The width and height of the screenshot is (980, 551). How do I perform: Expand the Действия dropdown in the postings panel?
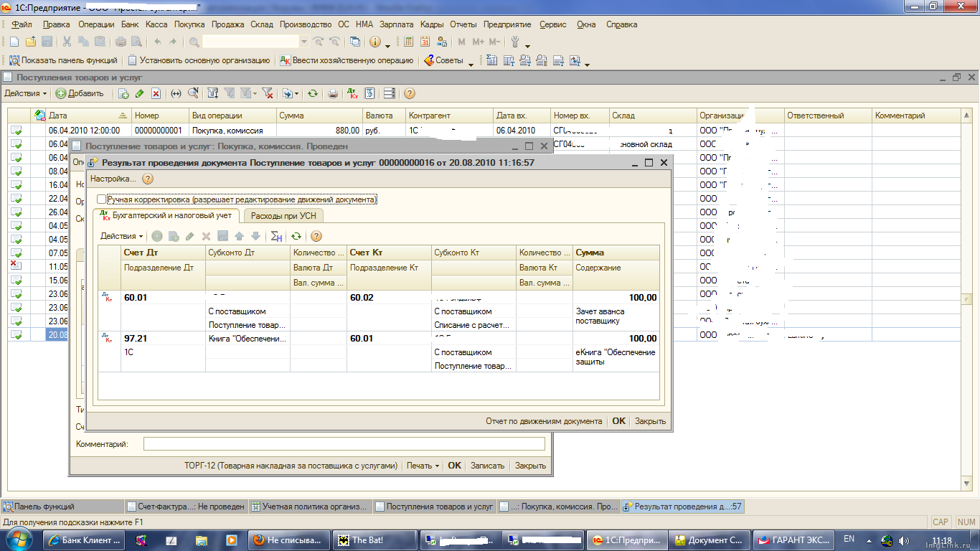[121, 236]
